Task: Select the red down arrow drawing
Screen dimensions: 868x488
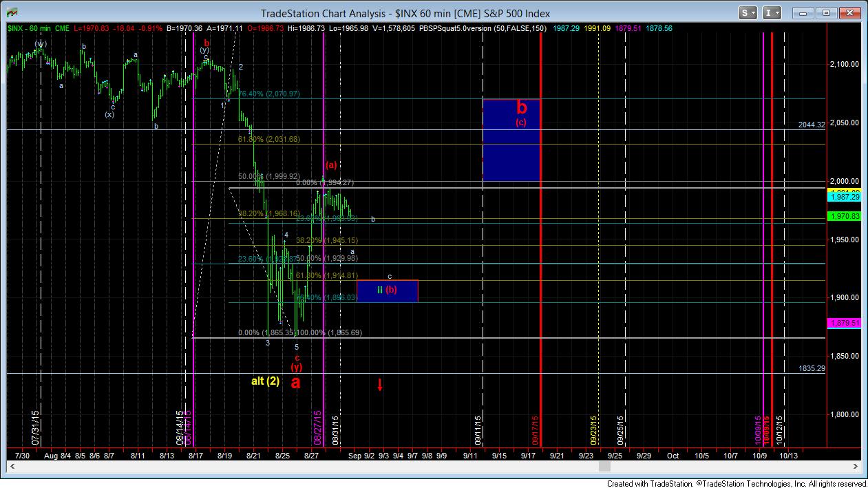Action: (379, 384)
